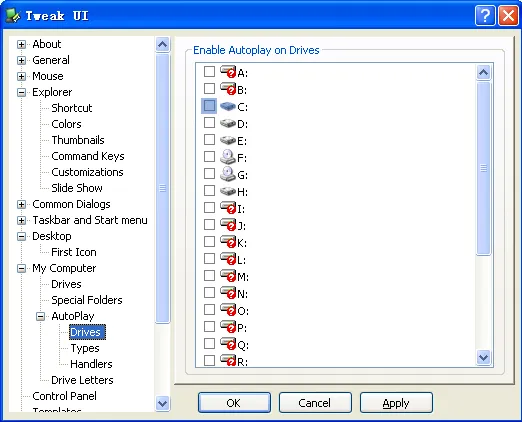Click the J: unknown drive icon
Screen dimensions: 522x422
228,225
